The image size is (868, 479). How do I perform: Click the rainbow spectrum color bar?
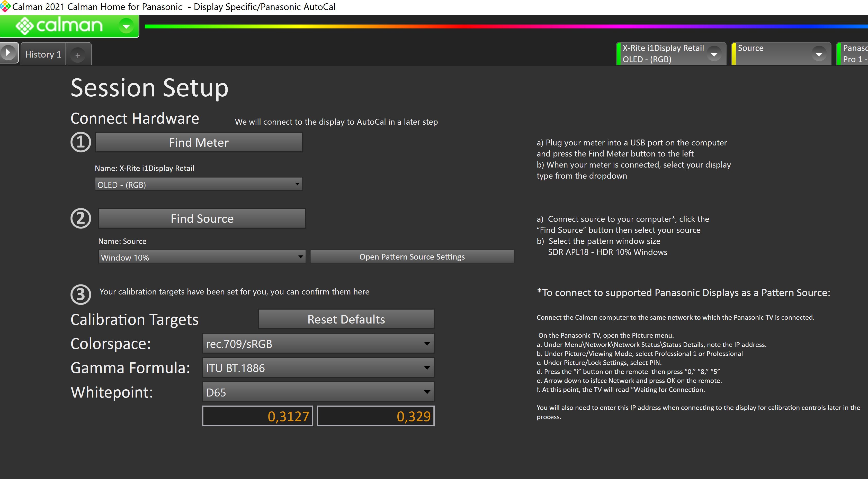point(505,26)
